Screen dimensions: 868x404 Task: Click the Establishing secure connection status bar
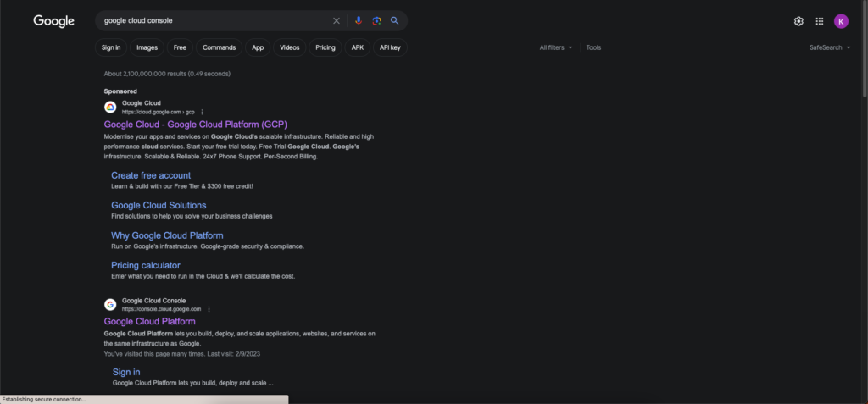[144, 399]
